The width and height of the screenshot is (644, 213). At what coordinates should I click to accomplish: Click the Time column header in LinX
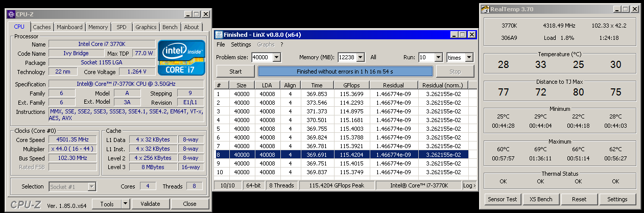tap(317, 85)
